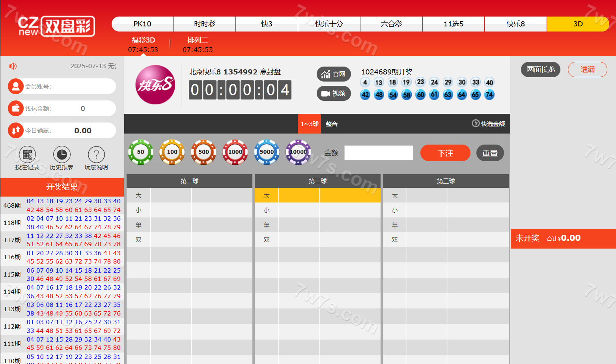Switch to the PK10 game tab

click(x=142, y=24)
